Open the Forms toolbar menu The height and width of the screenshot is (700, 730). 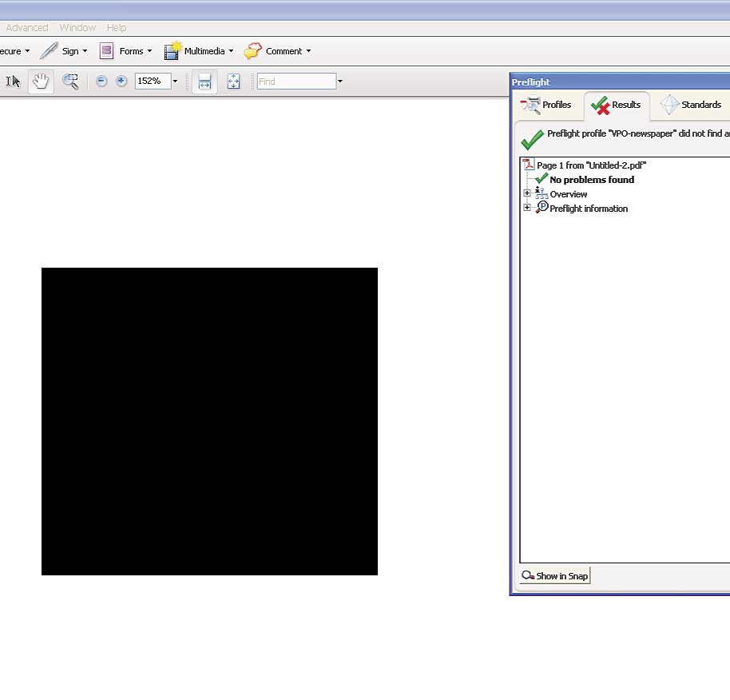(125, 51)
